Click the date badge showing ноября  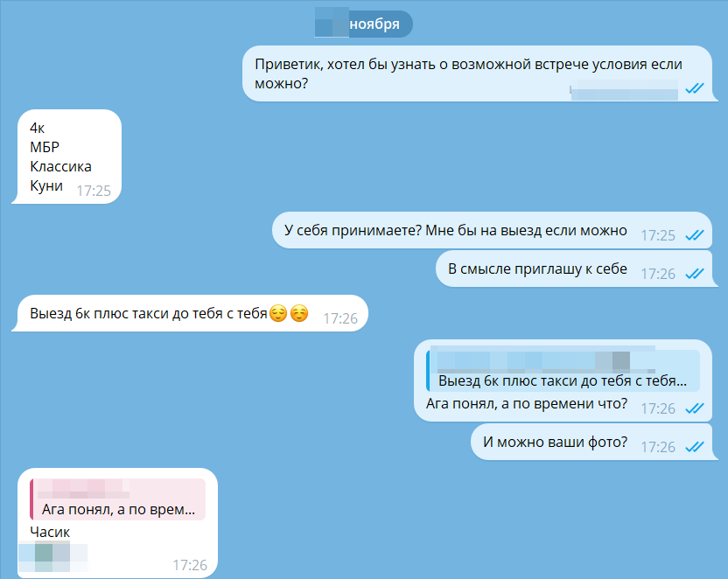coord(363,24)
